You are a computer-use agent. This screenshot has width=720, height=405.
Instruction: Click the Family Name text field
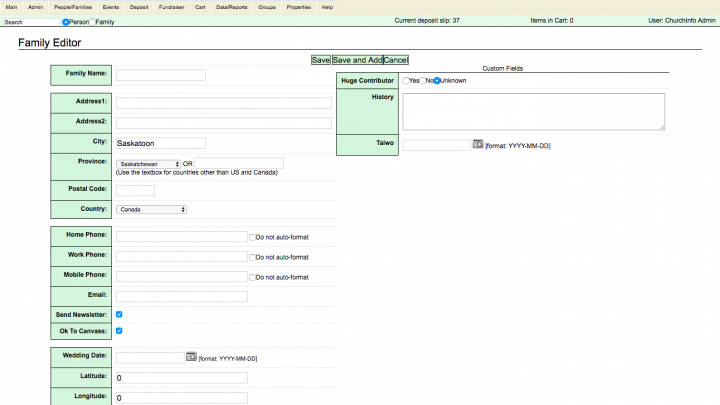tap(161, 75)
